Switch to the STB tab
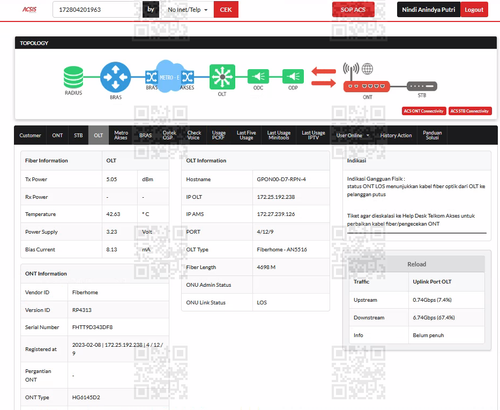The image size is (500, 410). [x=78, y=135]
